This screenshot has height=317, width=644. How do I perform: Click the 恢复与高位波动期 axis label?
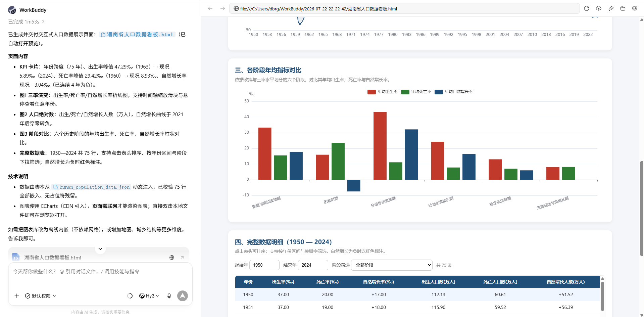tap(266, 202)
